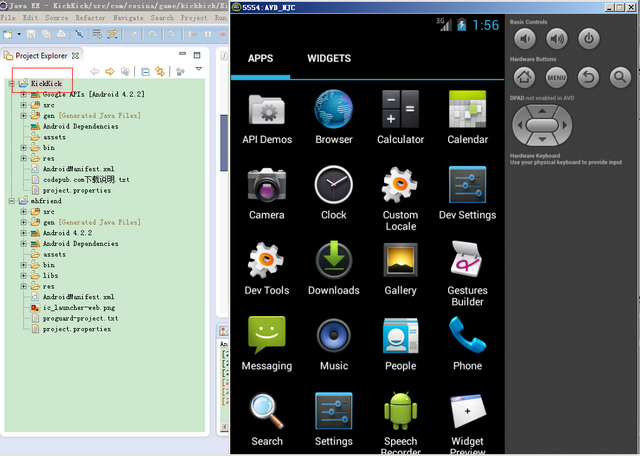Screen dimensions: 640x456
Task: Open the Settings app in emulator
Action: click(334, 419)
